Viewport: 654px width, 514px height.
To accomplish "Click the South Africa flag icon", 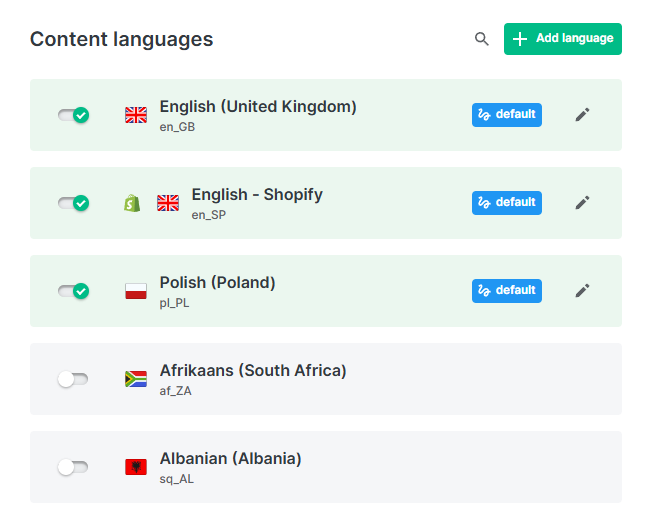I will pos(136,379).
